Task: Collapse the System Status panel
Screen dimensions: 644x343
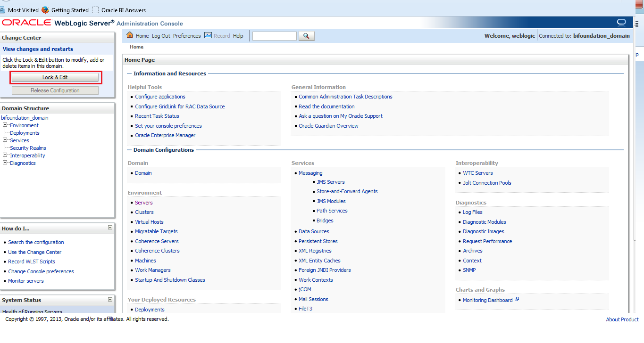Action: pos(110,299)
